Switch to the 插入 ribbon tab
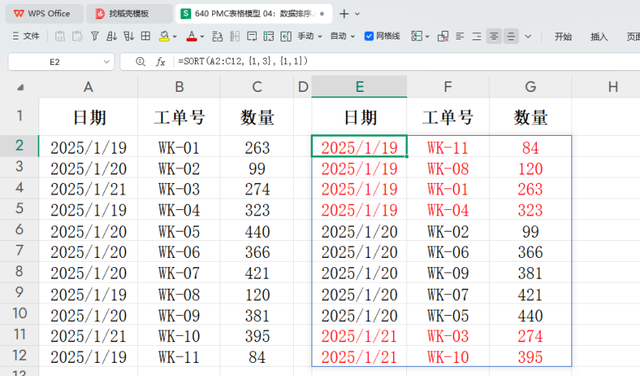 tap(599, 37)
